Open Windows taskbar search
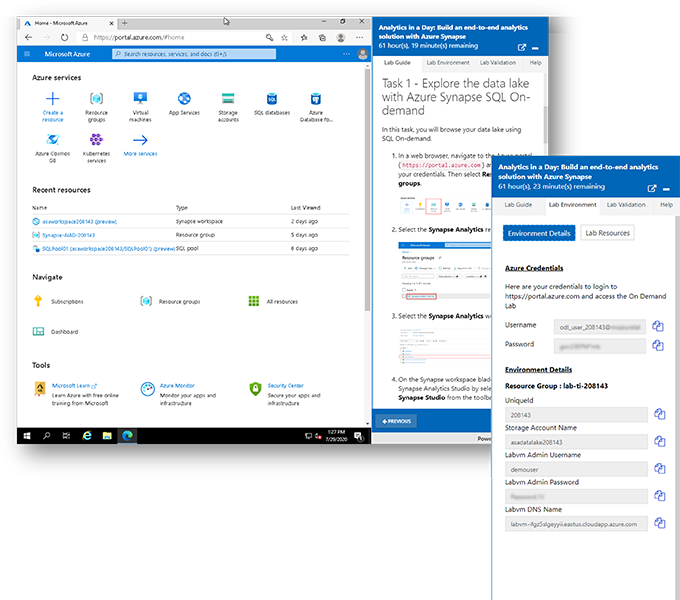The height and width of the screenshot is (600, 680). [46, 436]
